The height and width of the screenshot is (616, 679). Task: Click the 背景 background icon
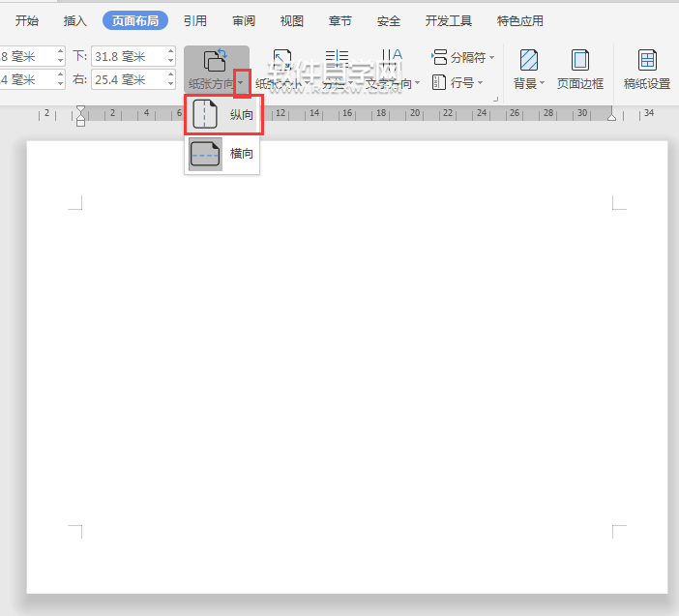tap(529, 60)
